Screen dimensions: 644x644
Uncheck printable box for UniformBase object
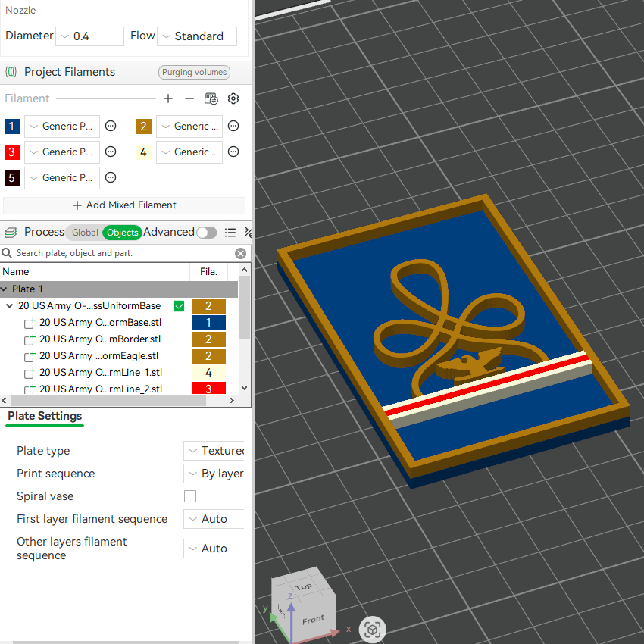(x=179, y=306)
